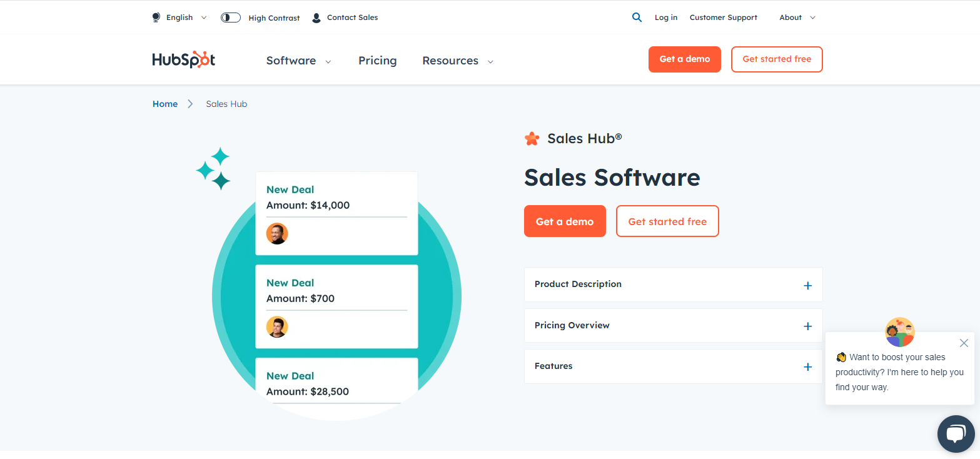Viewport: 980px width, 459px height.
Task: Click the Contact Sales person icon
Action: pos(316,18)
